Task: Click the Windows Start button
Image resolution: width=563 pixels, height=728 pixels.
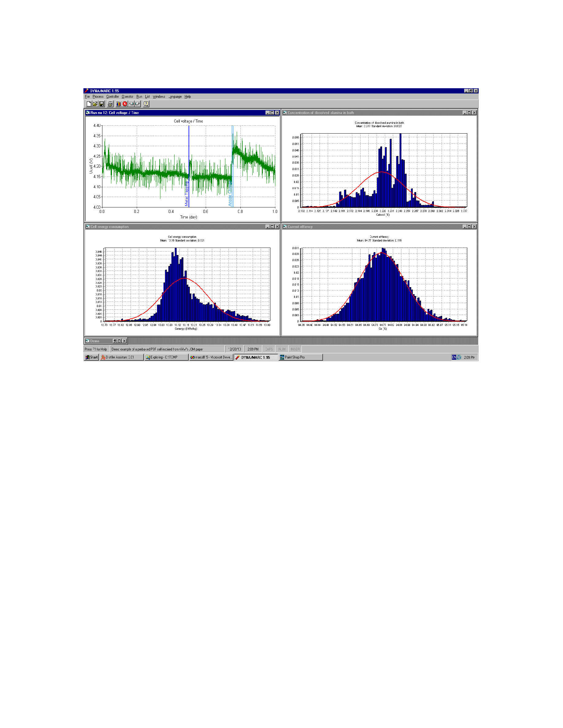Action: point(91,357)
